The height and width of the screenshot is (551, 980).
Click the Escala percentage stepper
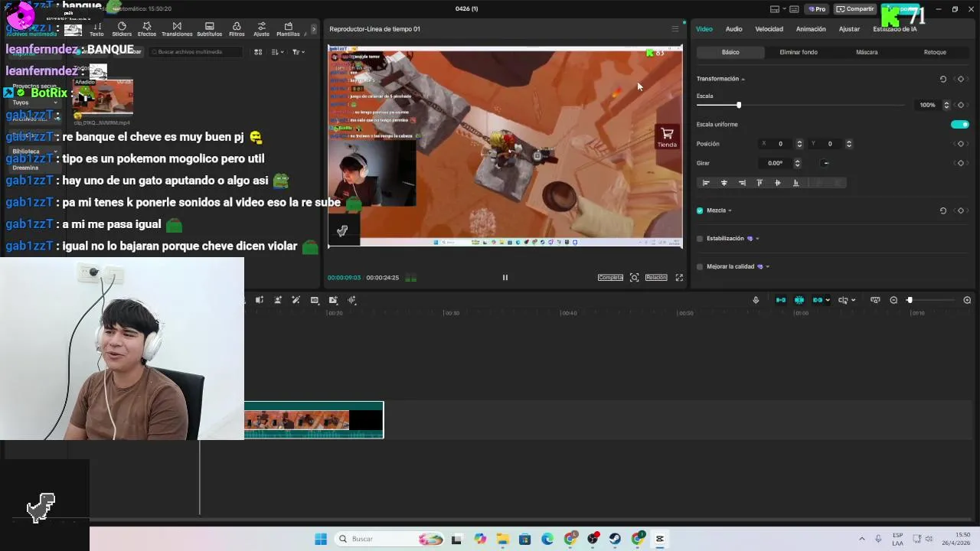[946, 105]
